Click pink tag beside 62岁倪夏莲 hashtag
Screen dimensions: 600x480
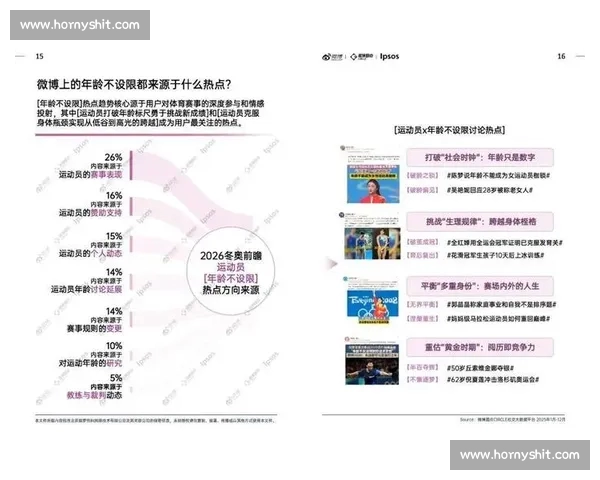pyautogui.click(x=422, y=380)
